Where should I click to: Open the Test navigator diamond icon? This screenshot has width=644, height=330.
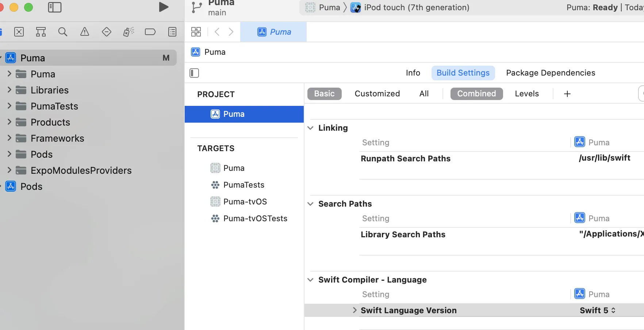(x=107, y=32)
